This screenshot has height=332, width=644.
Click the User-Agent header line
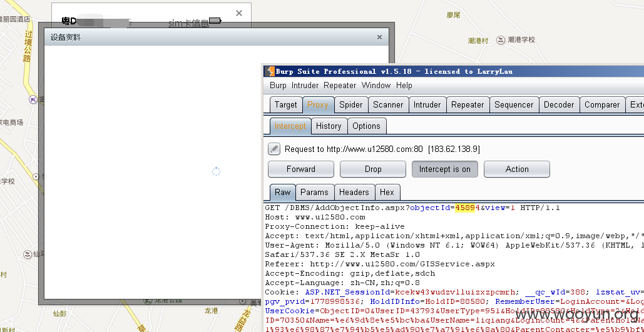coord(454,245)
